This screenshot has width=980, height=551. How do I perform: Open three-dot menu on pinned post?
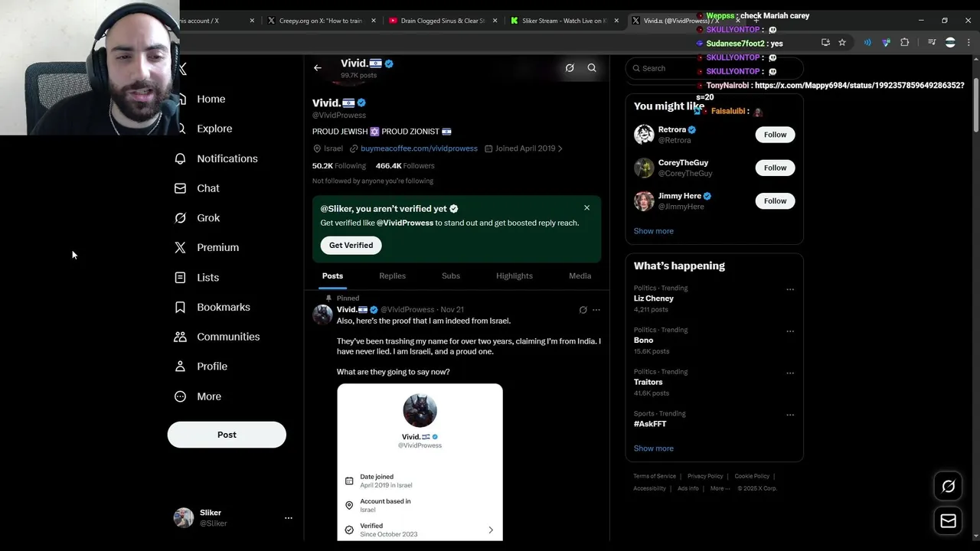click(596, 310)
